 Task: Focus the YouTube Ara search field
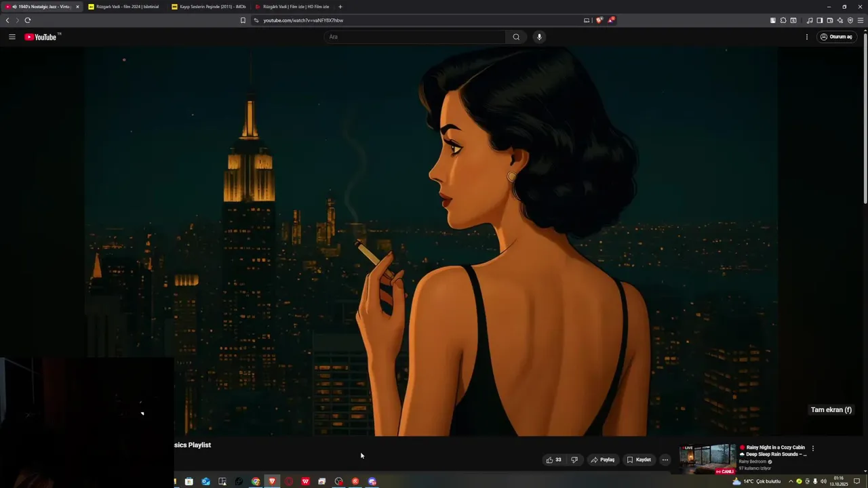(414, 37)
